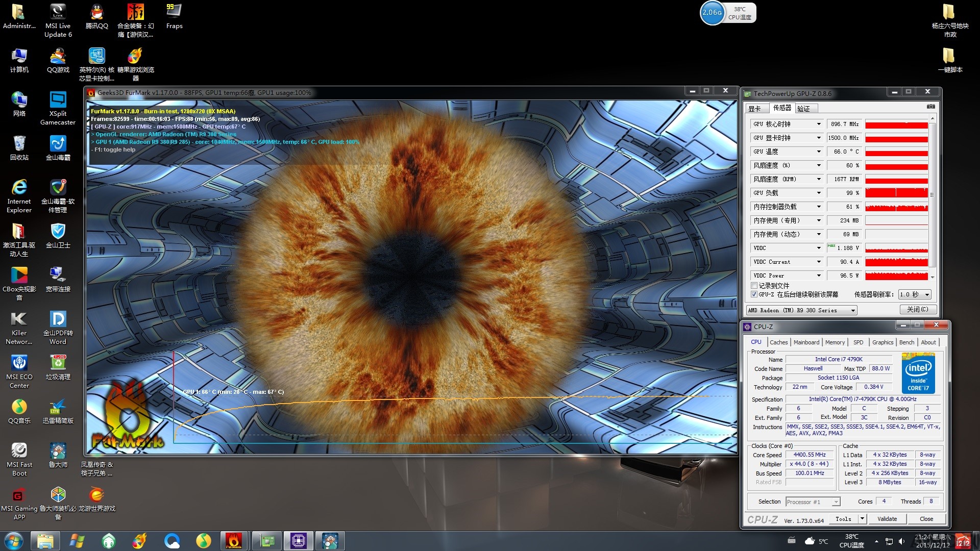Open 鲁大师 desktop shortcut
980x551 pixels.
[x=58, y=456]
